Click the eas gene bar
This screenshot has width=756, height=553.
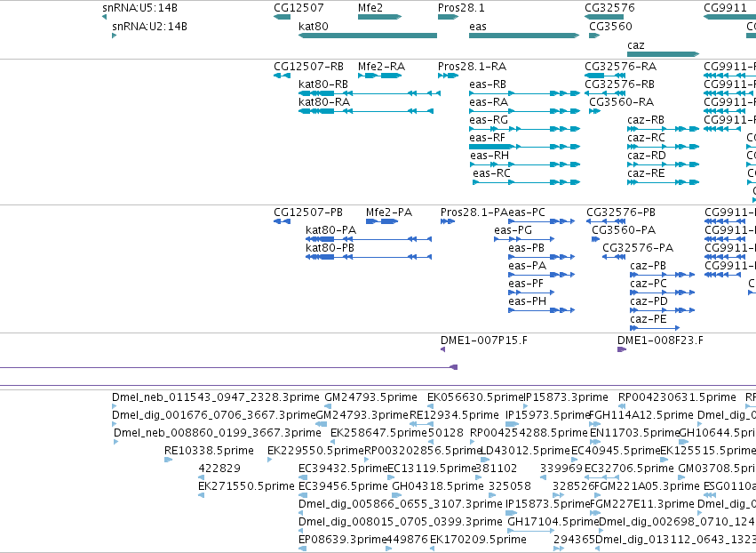[524, 36]
